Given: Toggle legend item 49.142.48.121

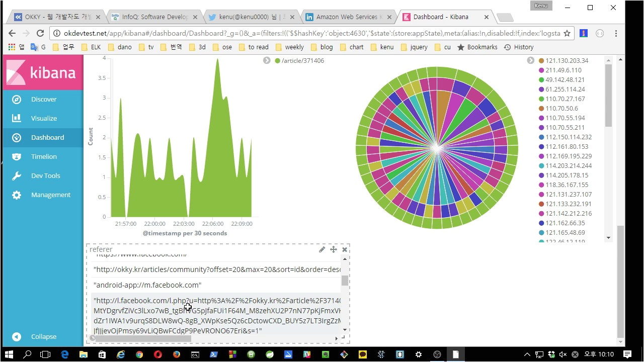Looking at the screenshot, I should pos(565,80).
